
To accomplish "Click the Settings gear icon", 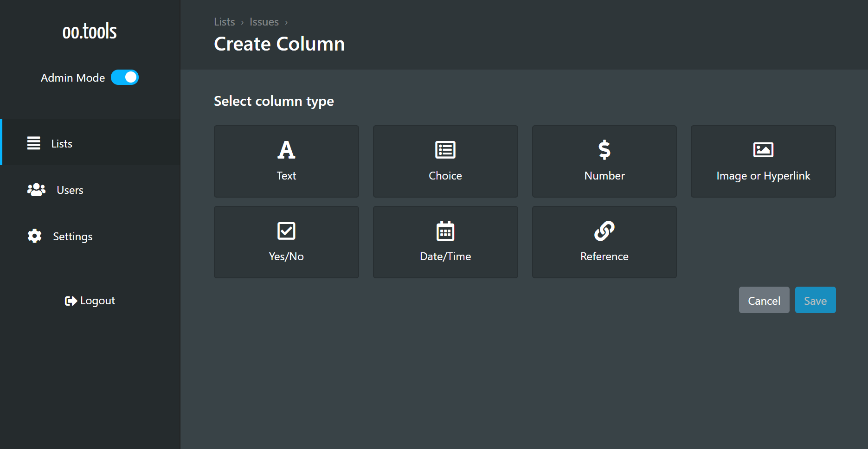I will pos(34,236).
